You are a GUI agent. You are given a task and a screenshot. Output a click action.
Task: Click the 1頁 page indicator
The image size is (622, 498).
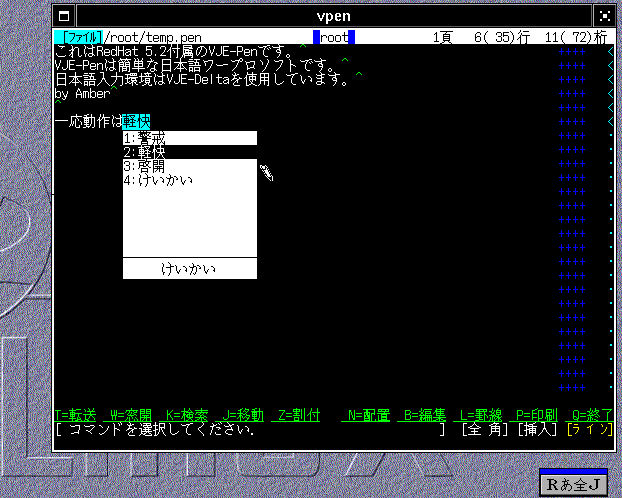tap(443, 37)
